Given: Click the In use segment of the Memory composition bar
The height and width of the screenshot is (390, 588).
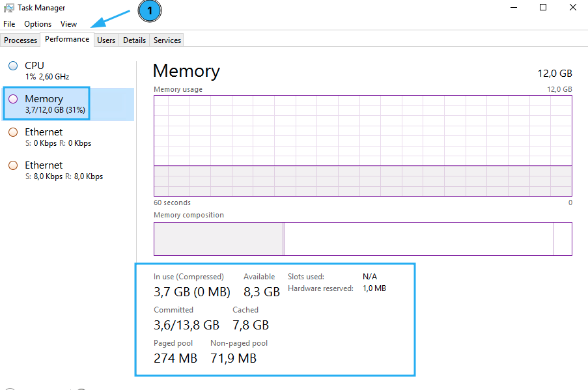Looking at the screenshot, I should coord(217,238).
